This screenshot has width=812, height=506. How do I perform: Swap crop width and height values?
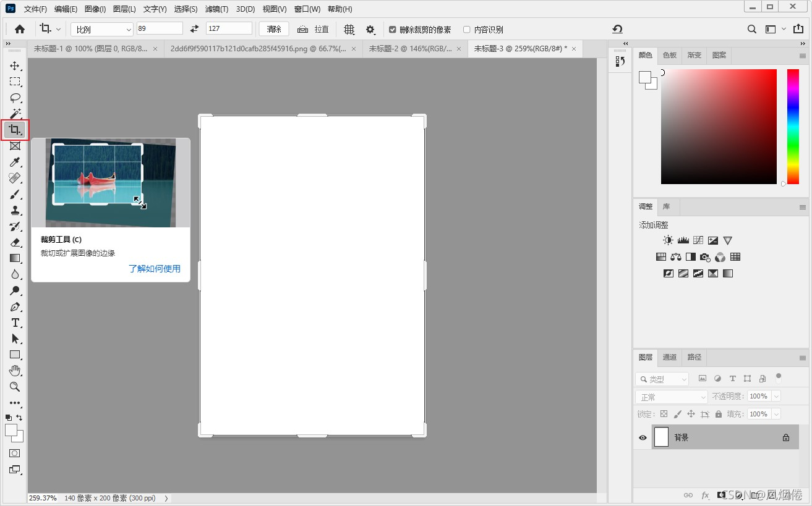coord(195,29)
